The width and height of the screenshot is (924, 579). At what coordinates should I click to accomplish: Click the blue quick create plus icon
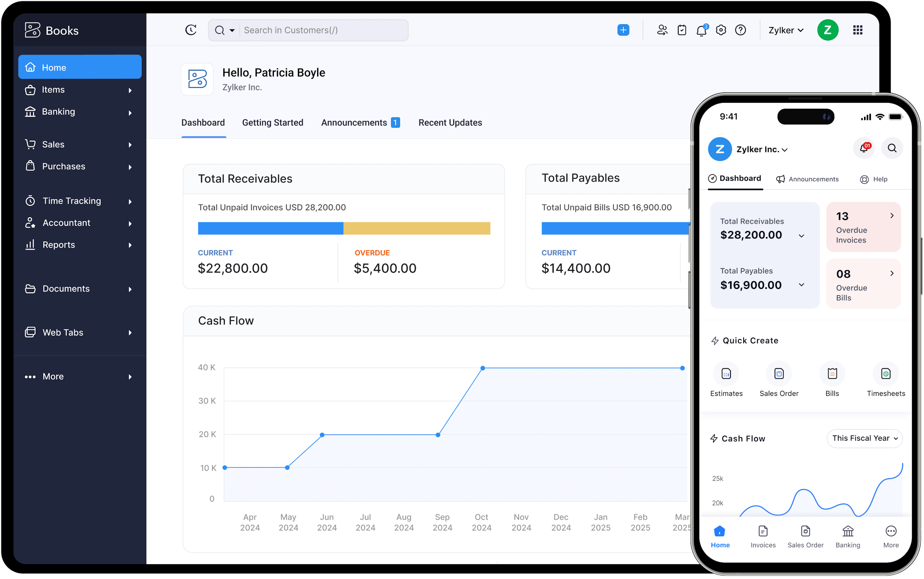pos(623,30)
